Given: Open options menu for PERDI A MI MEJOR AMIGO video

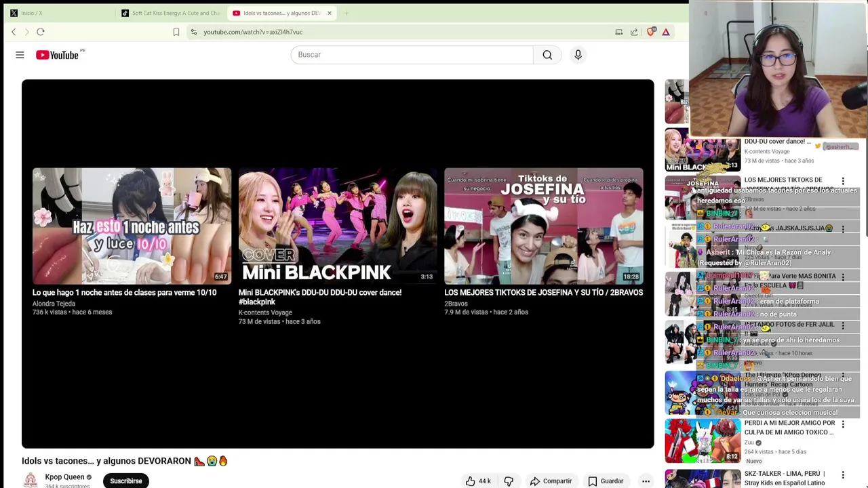Looking at the screenshot, I should tap(843, 424).
